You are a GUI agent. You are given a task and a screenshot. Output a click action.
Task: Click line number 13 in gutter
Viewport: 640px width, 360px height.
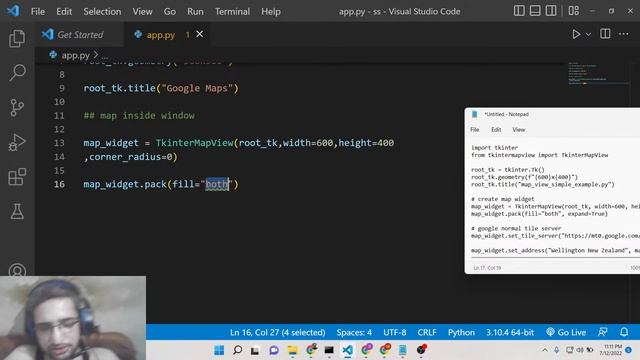pos(59,143)
